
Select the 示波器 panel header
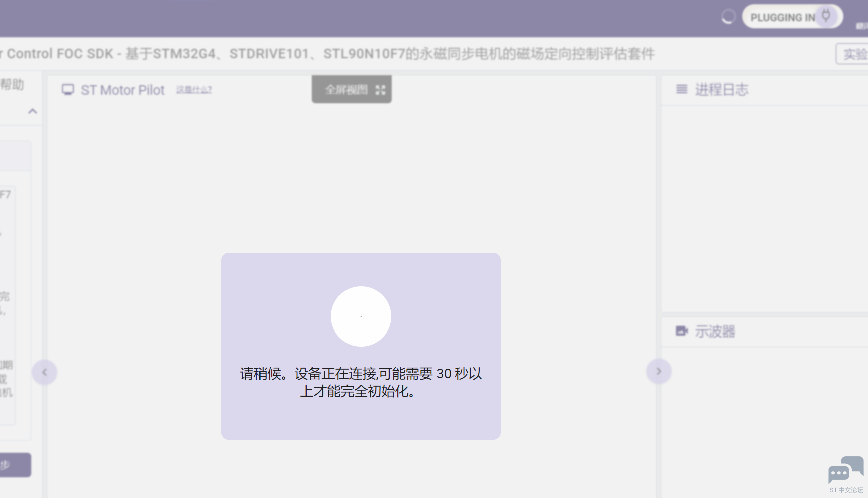point(715,331)
